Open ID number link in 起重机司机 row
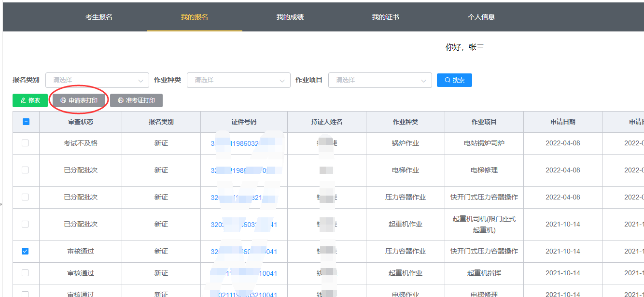Screen dimensions: 644x297 (244, 225)
